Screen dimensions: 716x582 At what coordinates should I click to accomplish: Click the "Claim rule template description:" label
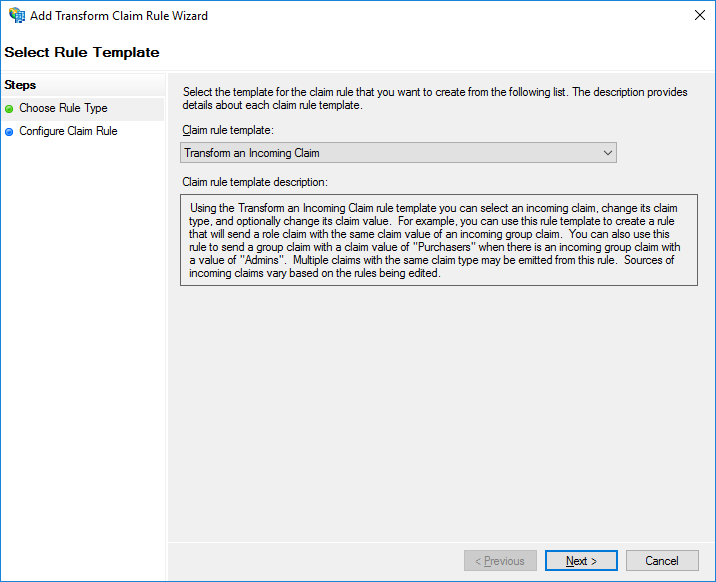click(x=255, y=182)
